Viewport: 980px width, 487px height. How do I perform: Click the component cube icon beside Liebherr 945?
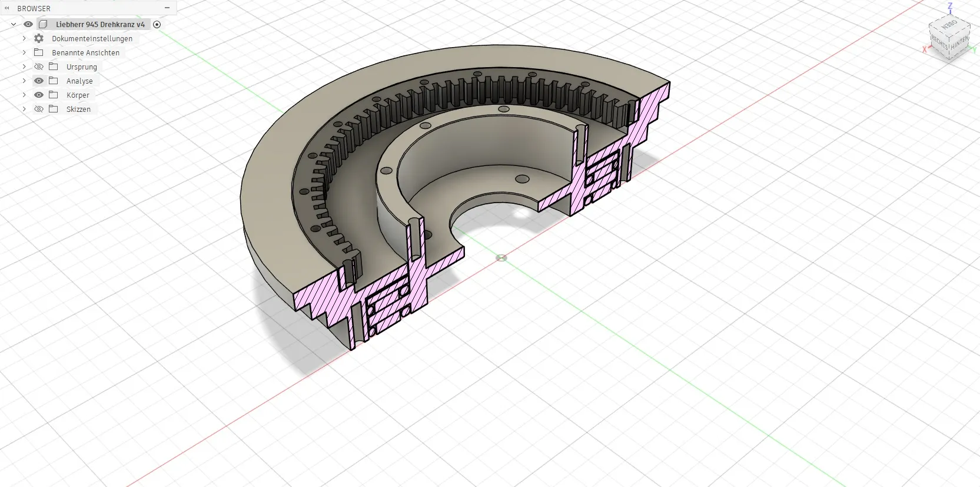click(43, 24)
